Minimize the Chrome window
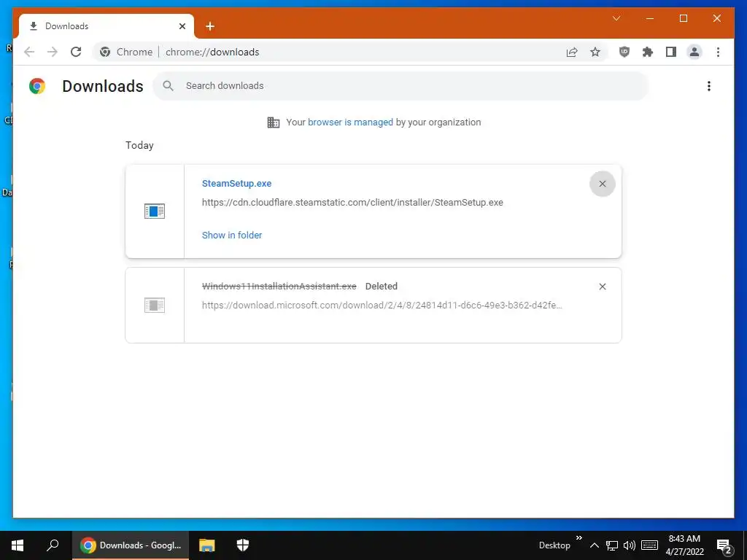This screenshot has height=560, width=747. [x=650, y=18]
